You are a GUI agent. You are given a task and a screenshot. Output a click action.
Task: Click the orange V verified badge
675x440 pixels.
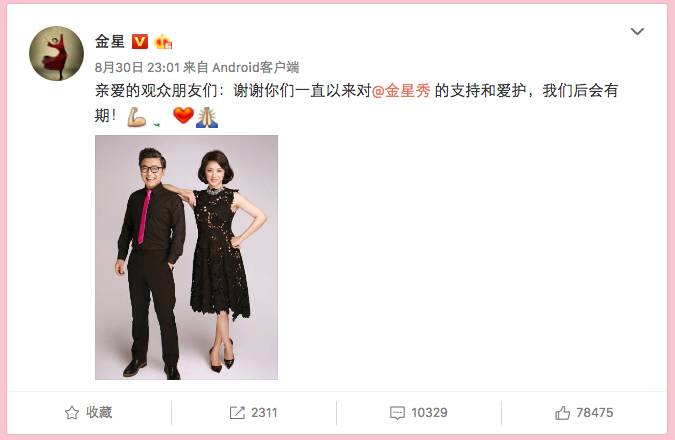(x=139, y=42)
